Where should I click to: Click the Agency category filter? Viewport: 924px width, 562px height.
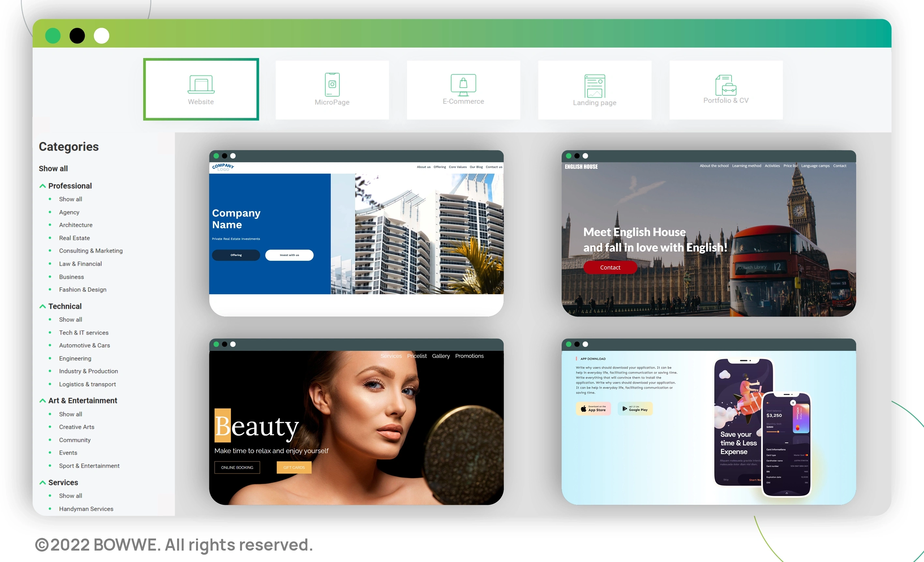68,211
